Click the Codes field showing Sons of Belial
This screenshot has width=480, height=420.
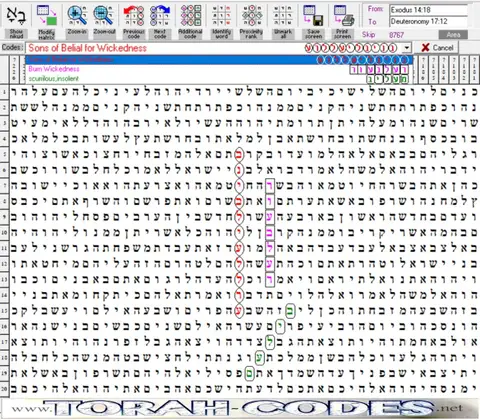pyautogui.click(x=213, y=48)
